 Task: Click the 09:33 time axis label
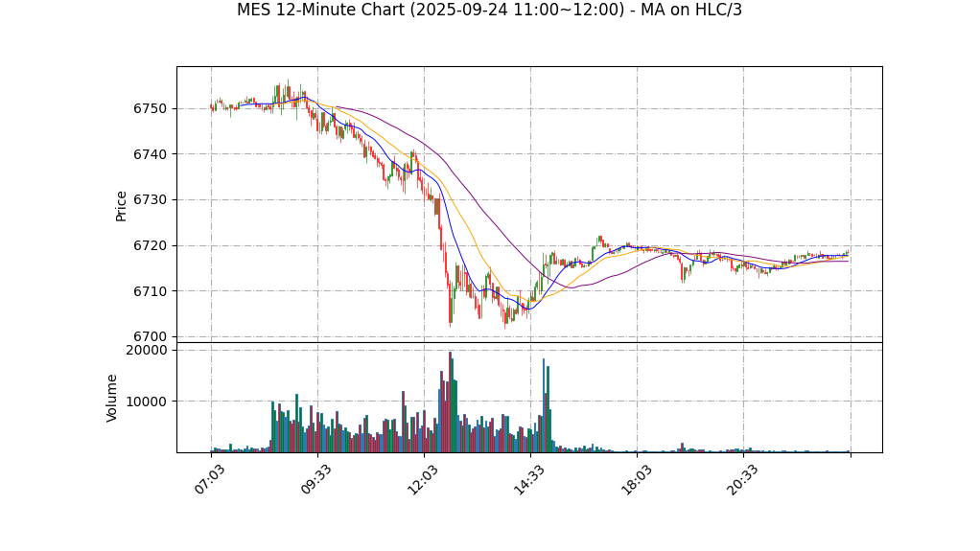pos(315,480)
